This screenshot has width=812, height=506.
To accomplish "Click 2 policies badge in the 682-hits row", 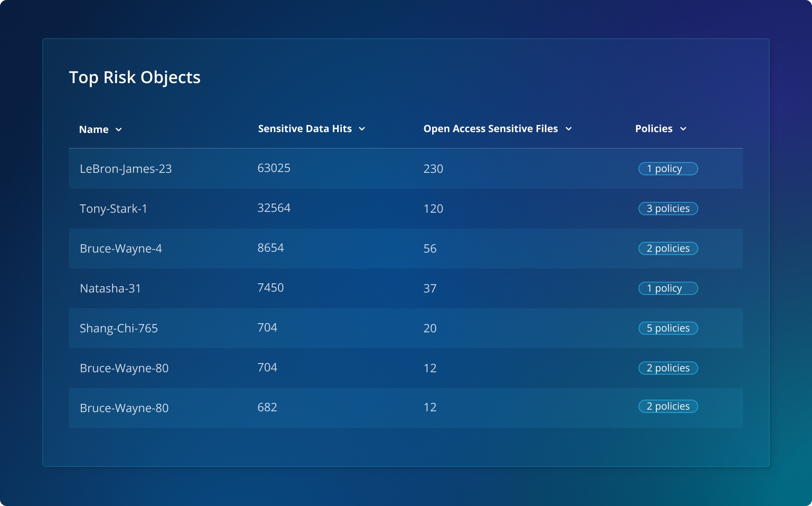I will tap(668, 406).
